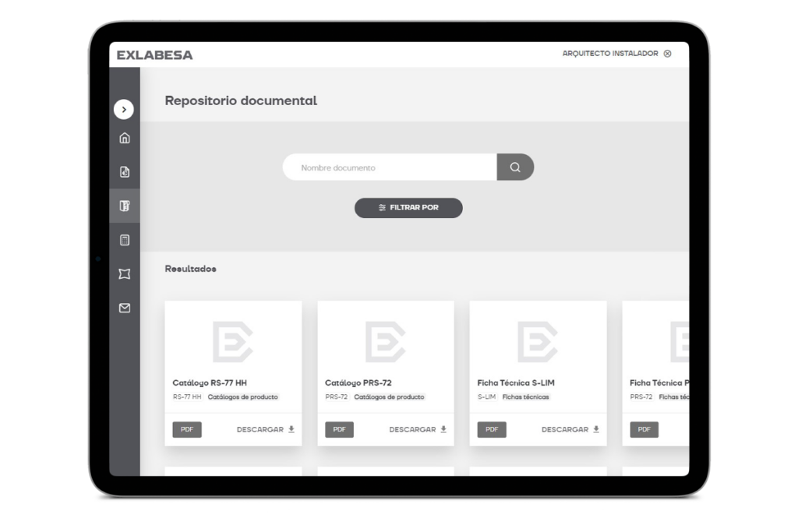798x532 pixels.
Task: Click PDF badge on Catálogo PRS-72 card
Action: tap(340, 429)
